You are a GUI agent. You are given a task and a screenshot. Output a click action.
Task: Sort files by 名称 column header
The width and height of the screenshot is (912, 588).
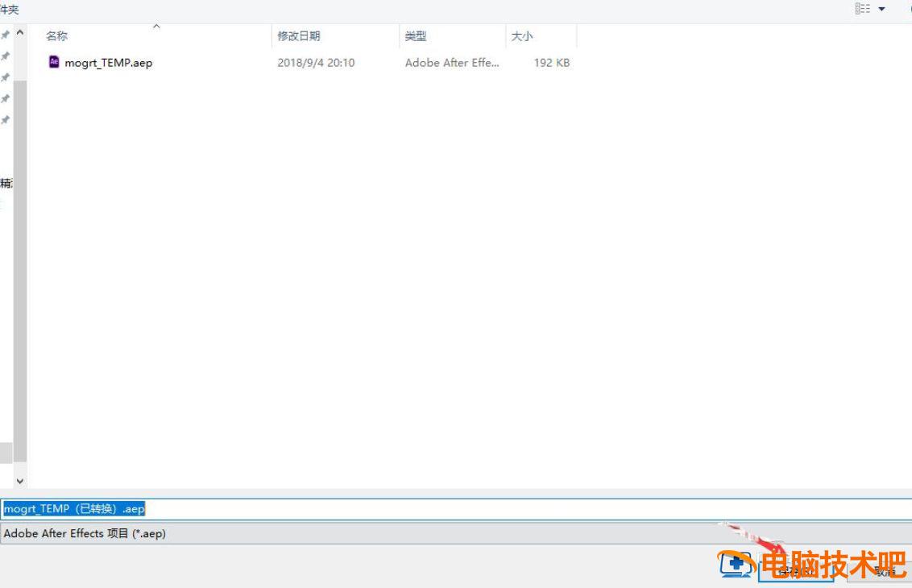(57, 36)
